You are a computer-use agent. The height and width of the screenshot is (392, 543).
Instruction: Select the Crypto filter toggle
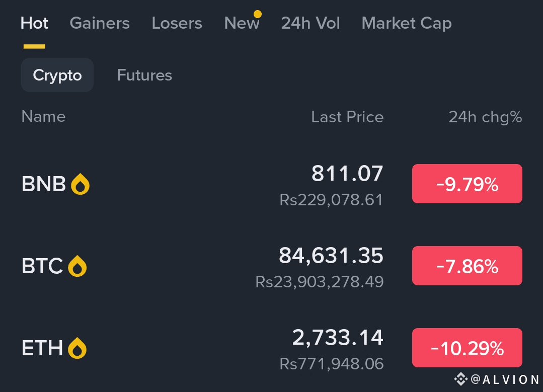point(57,75)
